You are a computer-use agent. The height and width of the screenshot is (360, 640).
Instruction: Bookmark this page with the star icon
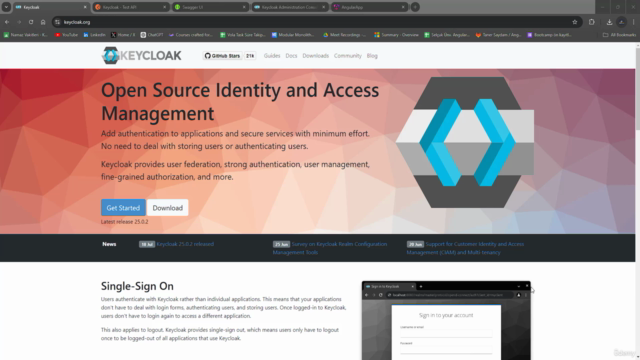pos(575,22)
